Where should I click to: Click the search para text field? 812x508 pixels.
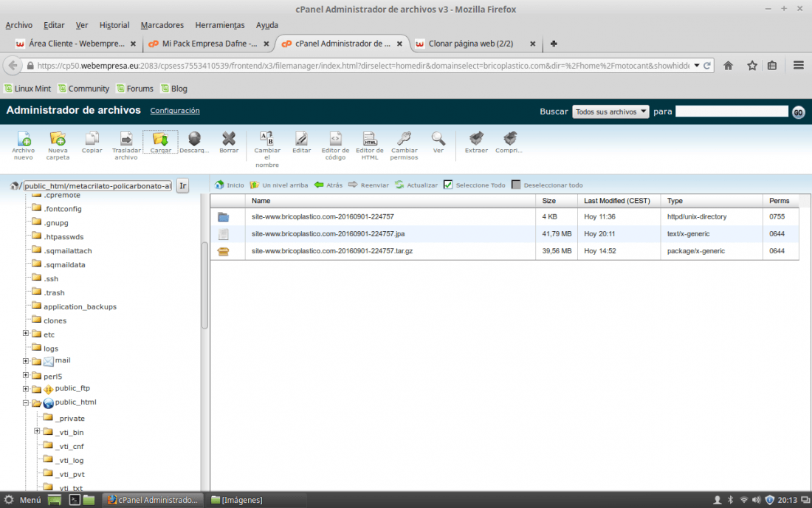coord(732,111)
